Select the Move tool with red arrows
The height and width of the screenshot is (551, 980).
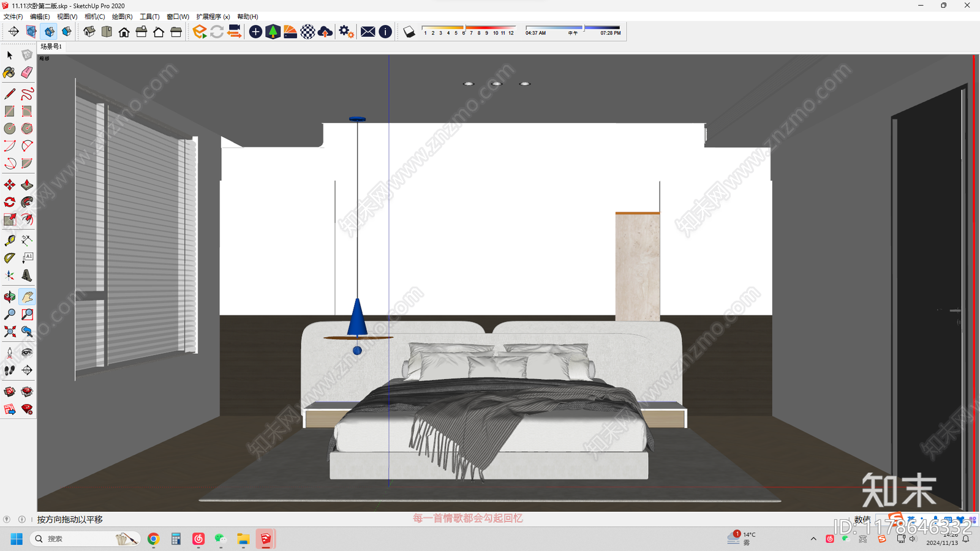click(10, 184)
